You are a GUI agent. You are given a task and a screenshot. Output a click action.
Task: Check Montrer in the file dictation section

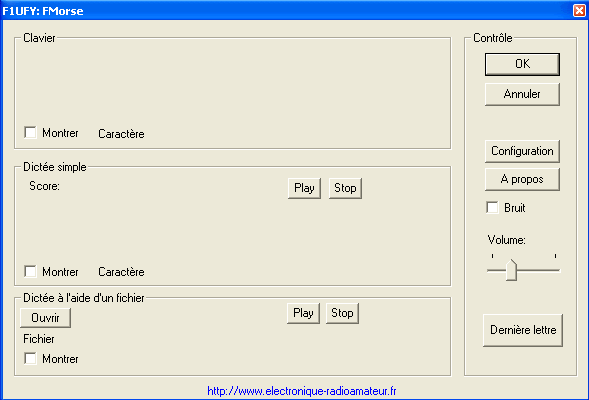tap(30, 358)
